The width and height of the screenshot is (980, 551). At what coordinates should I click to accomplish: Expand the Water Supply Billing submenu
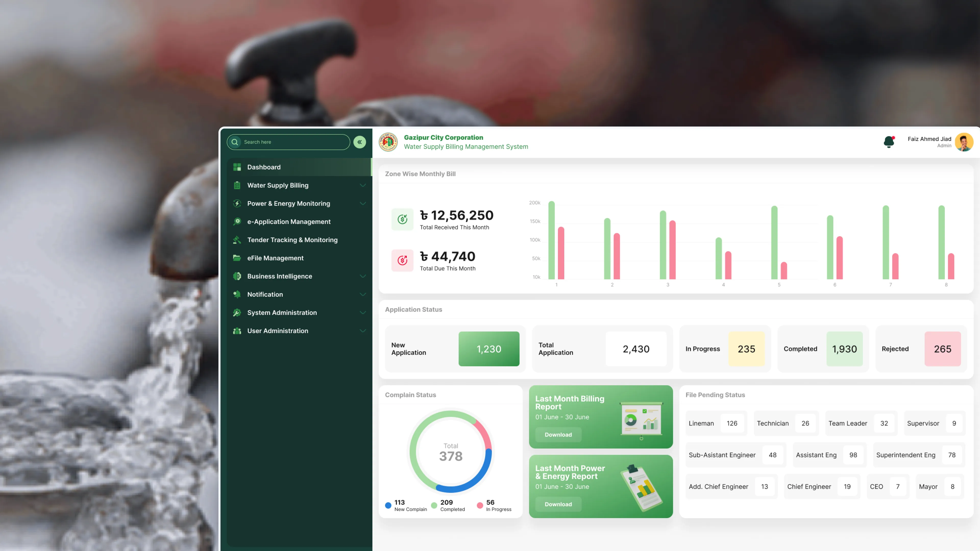(363, 185)
